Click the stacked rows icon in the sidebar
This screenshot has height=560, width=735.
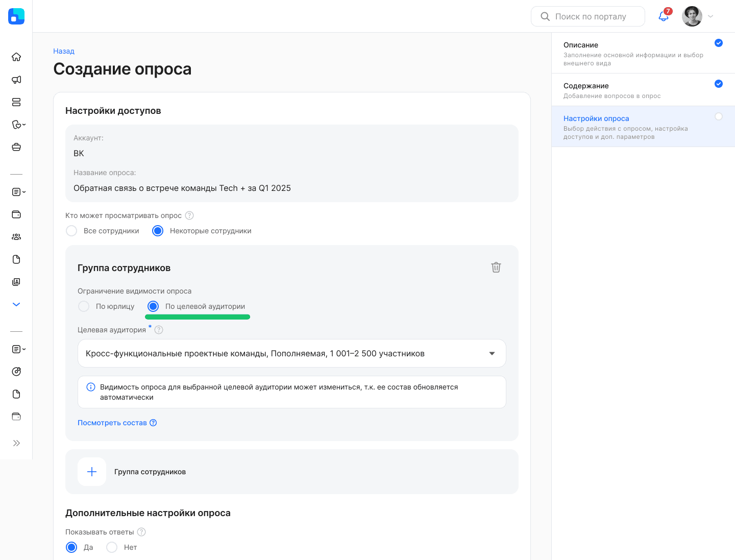(16, 102)
